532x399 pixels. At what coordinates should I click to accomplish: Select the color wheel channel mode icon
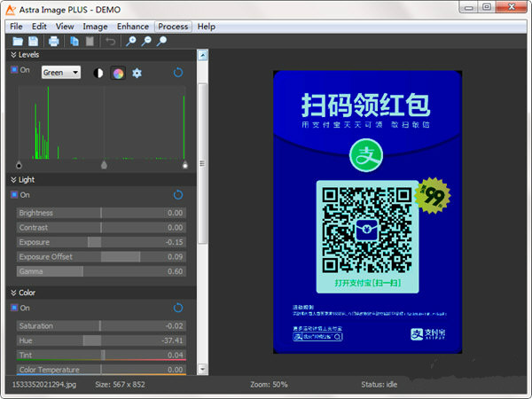click(x=117, y=73)
